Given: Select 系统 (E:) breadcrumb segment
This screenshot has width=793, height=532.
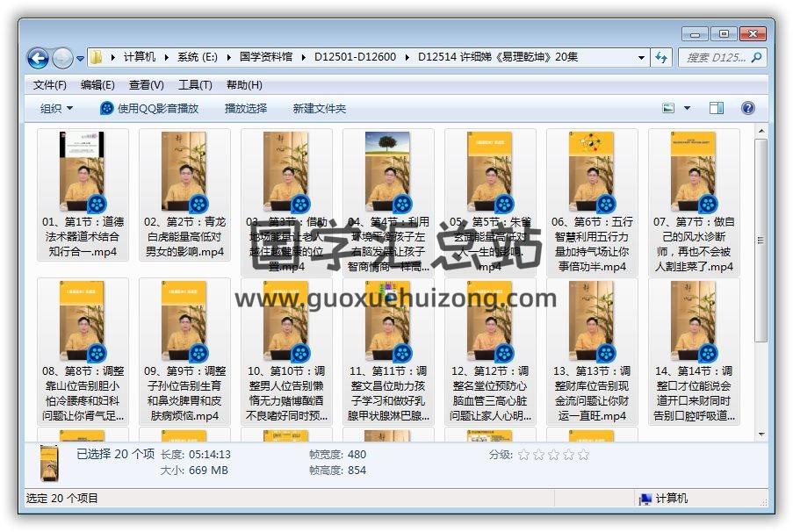Looking at the screenshot, I should coord(197,57).
